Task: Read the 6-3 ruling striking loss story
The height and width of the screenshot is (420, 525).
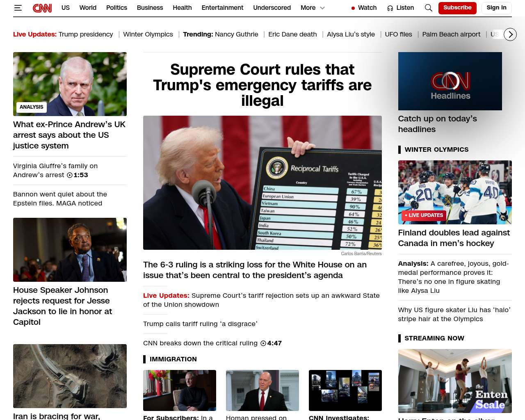Action: pyautogui.click(x=255, y=270)
